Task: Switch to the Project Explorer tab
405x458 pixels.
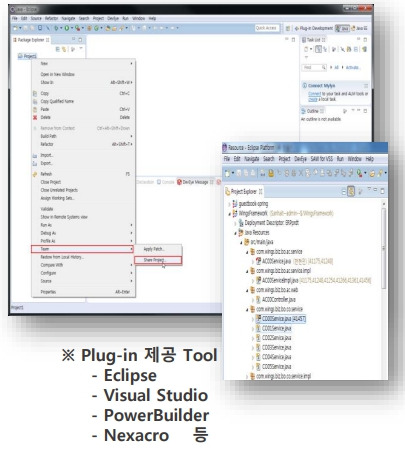Action: click(x=244, y=191)
